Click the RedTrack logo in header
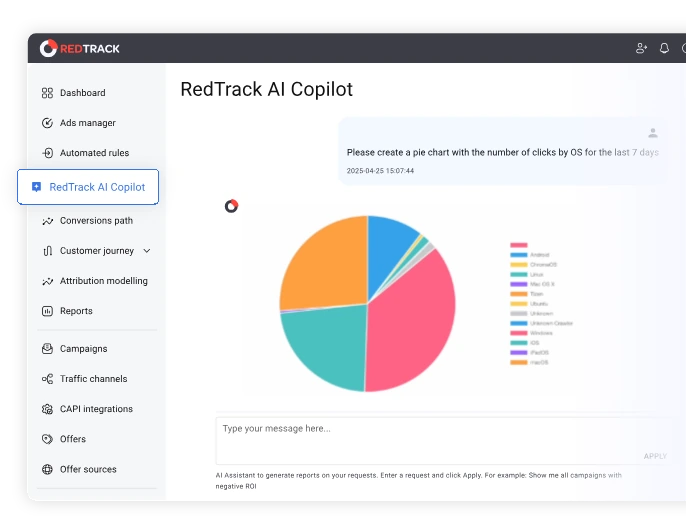 [80, 48]
